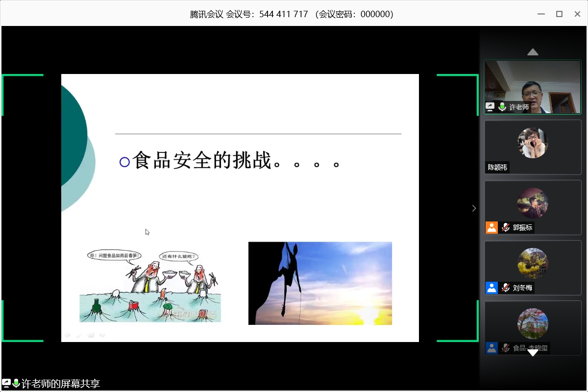Click the 陈颖祎 name label
Image resolution: width=588 pixels, height=392 pixels.
[x=497, y=167]
